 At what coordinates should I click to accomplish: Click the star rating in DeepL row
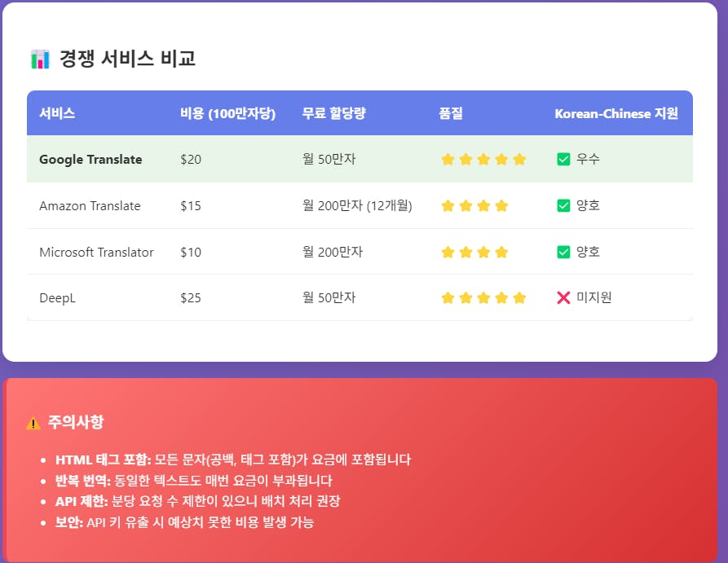click(x=483, y=297)
